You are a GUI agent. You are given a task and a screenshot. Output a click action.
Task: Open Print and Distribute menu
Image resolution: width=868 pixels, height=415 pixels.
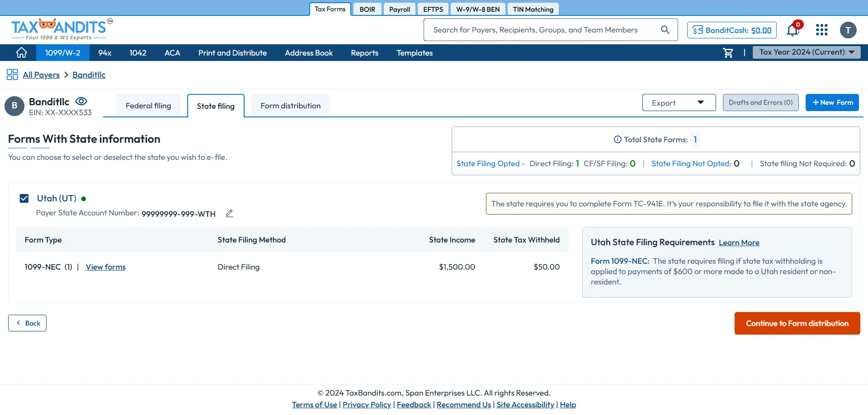click(x=232, y=53)
